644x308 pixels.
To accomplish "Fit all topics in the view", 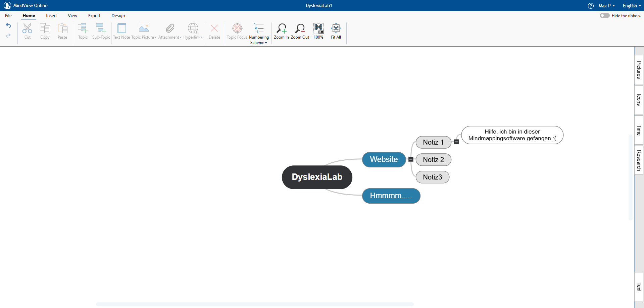I will (336, 31).
